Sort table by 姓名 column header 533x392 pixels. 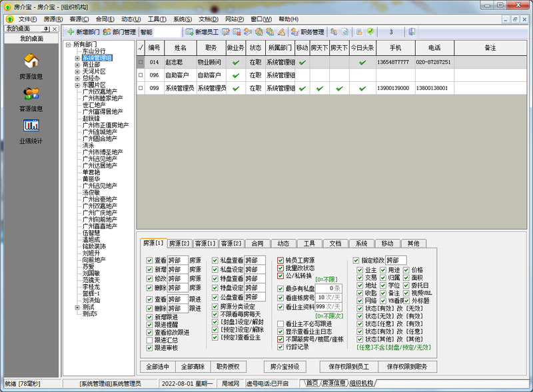(180, 48)
